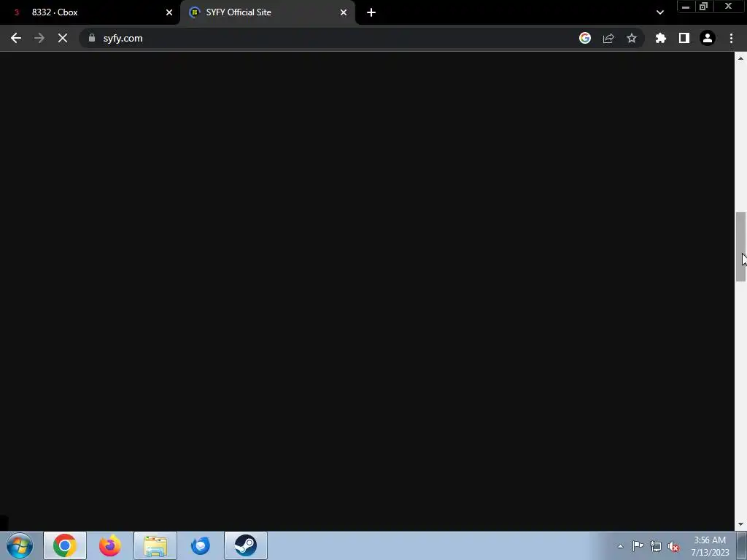Click the vertical scrollbar thumb

point(740,246)
